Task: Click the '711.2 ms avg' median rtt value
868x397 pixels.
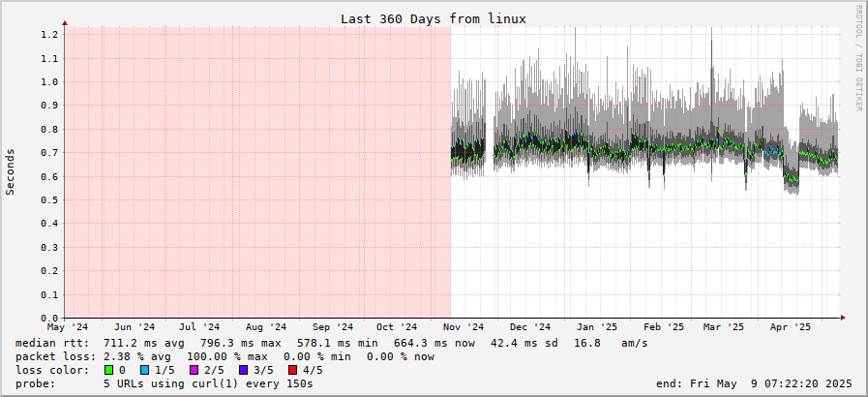Action: (x=144, y=344)
